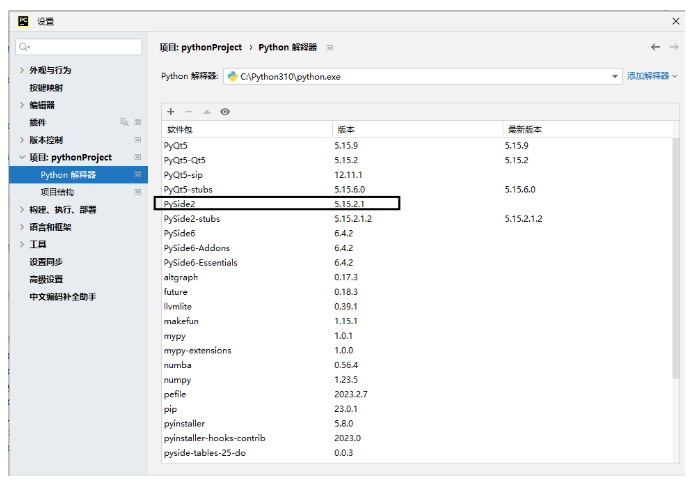Select the PyQt5 package row
This screenshot has width=694, height=485.
point(417,145)
